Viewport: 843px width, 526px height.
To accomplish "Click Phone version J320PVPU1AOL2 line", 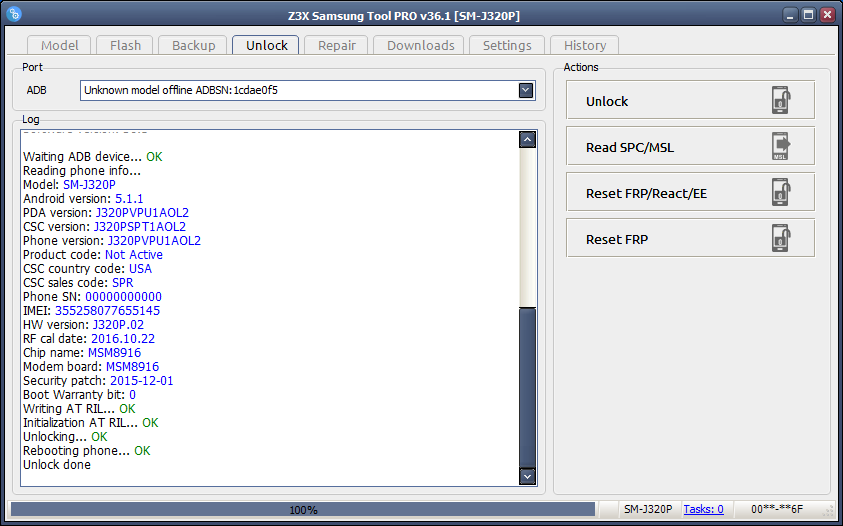I will pos(112,240).
